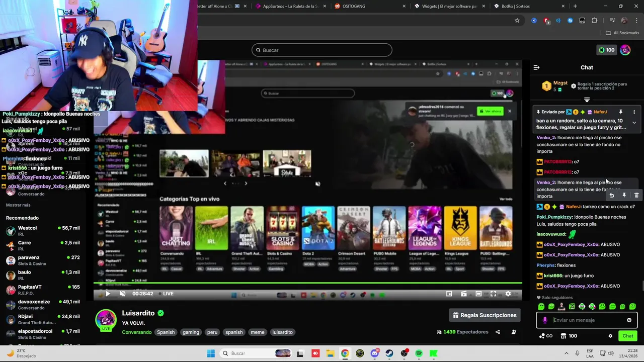Share the stream via share icon
The width and height of the screenshot is (644, 362).
(x=498, y=332)
